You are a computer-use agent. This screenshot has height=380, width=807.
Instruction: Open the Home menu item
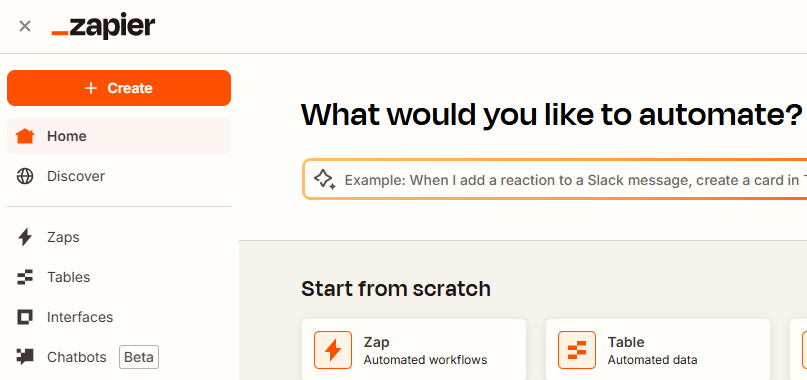tap(119, 136)
